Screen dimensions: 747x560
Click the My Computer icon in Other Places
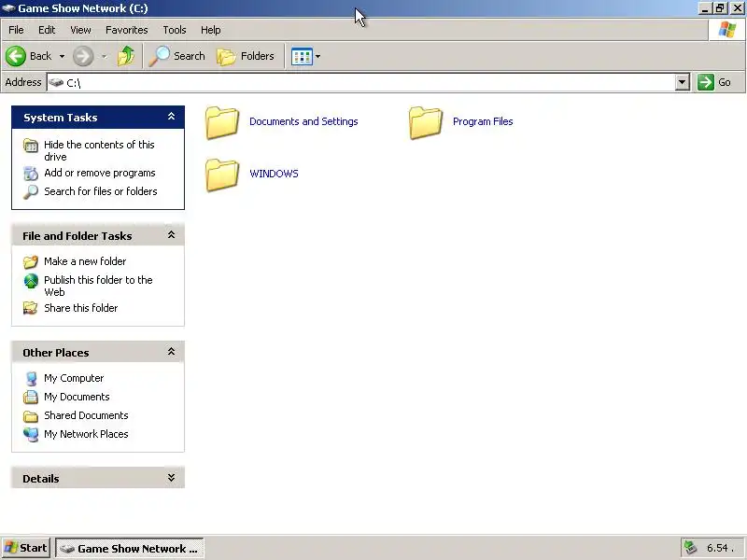[31, 379]
